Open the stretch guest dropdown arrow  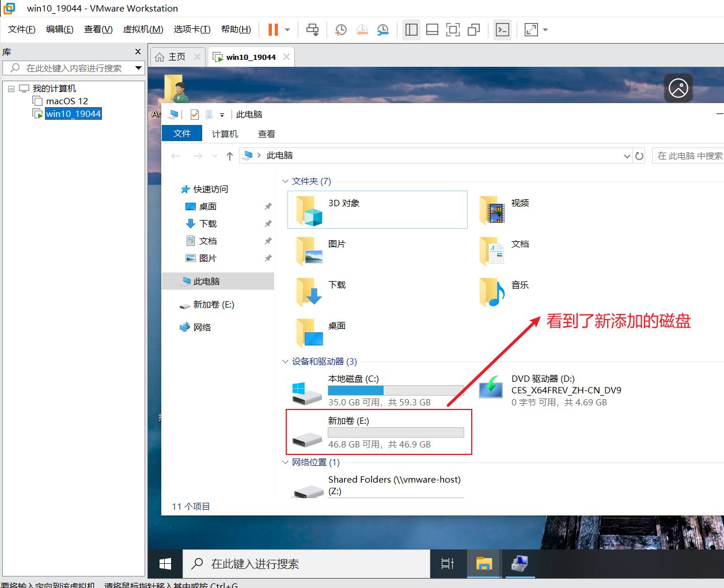545,29
